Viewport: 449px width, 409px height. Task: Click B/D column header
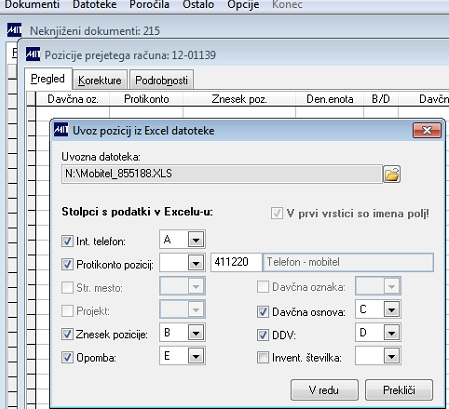tap(381, 99)
